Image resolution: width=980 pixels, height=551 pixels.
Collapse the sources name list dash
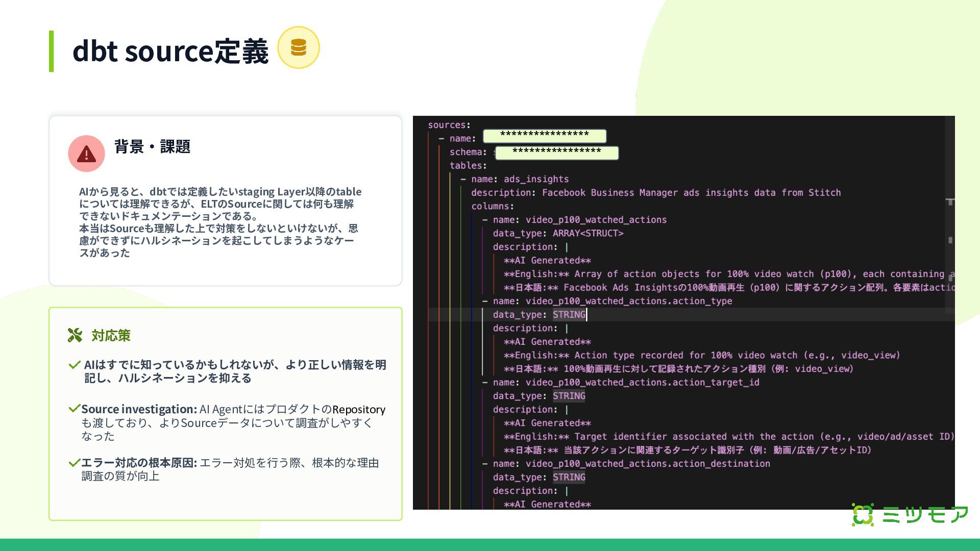point(442,139)
